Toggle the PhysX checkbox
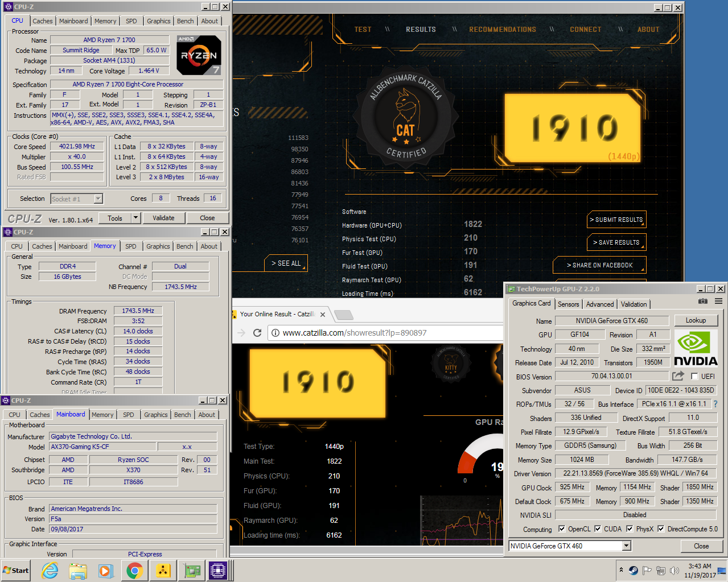 coord(630,529)
